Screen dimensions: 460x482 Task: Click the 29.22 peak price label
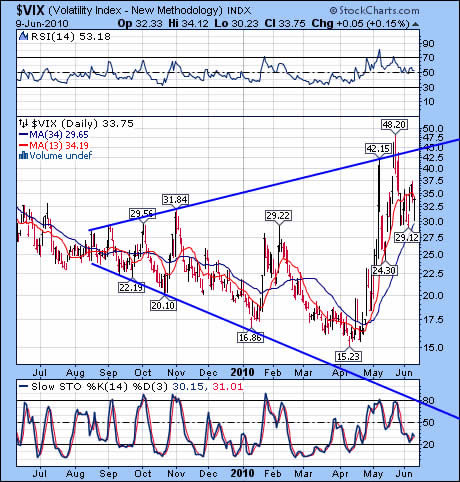[278, 216]
